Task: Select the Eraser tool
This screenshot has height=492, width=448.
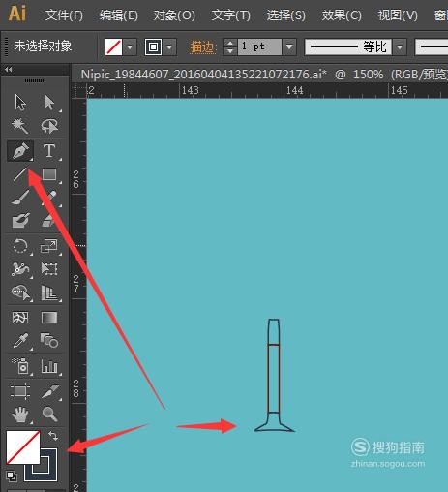Action: point(49,221)
